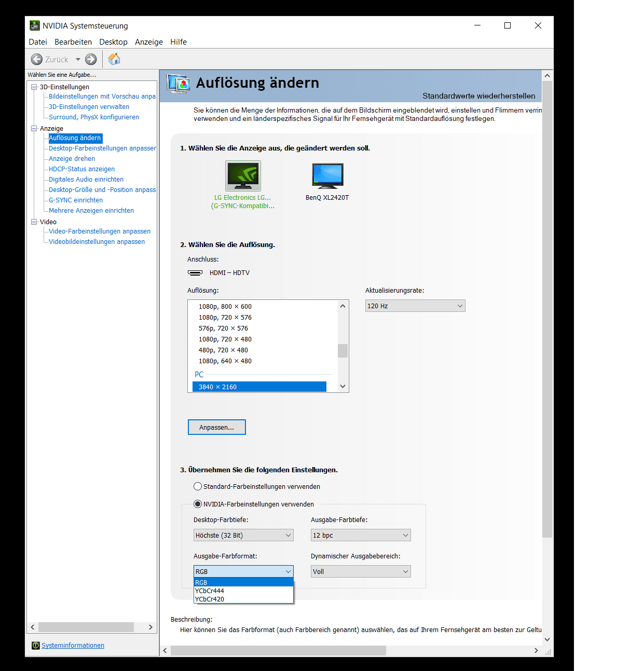Viewport: 644px width, 671px height.
Task: Open the Aktualisierungsrate 120 Hz dropdown
Action: tap(415, 306)
